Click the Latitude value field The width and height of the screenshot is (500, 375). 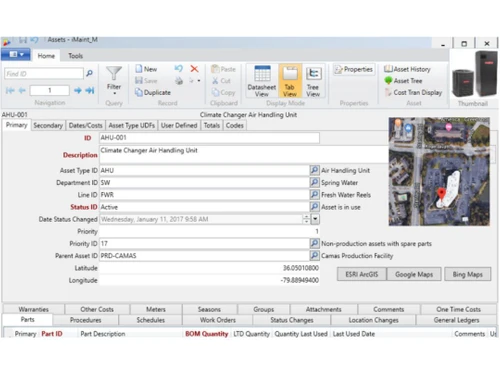point(209,268)
